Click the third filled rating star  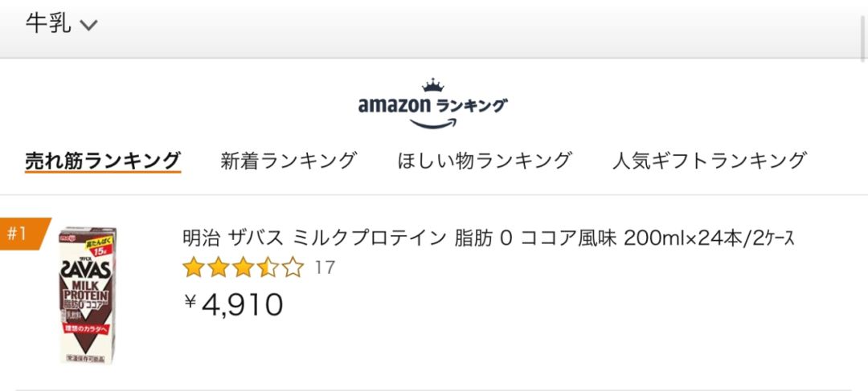click(x=244, y=267)
